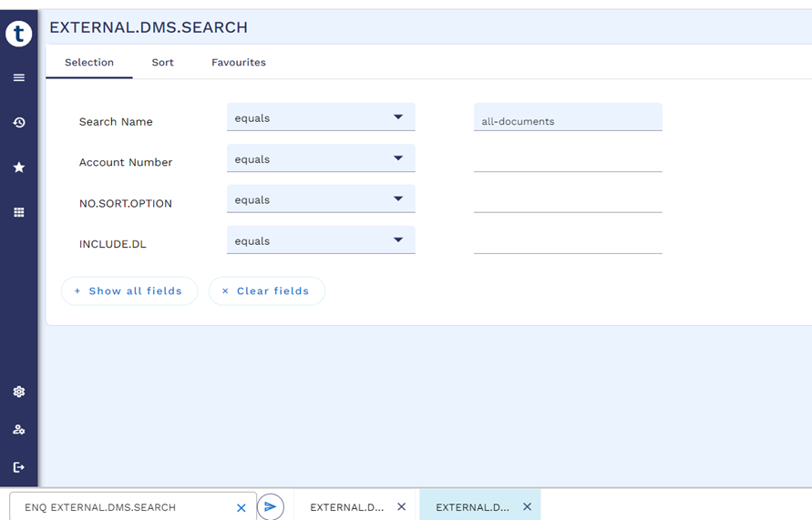Viewport: 812px width, 520px height.
Task: Click Clear fields button
Action: click(x=266, y=291)
